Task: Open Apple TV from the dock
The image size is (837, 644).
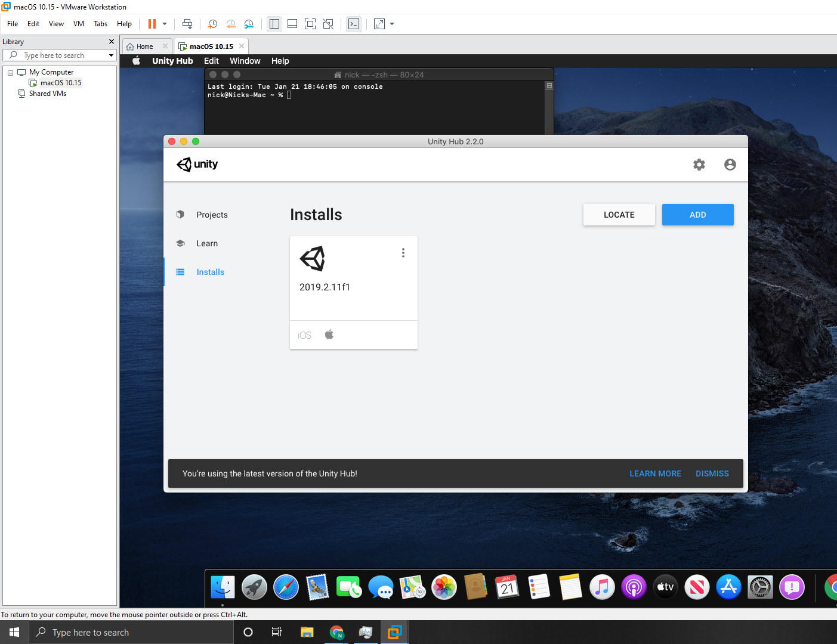Action: pos(665,587)
